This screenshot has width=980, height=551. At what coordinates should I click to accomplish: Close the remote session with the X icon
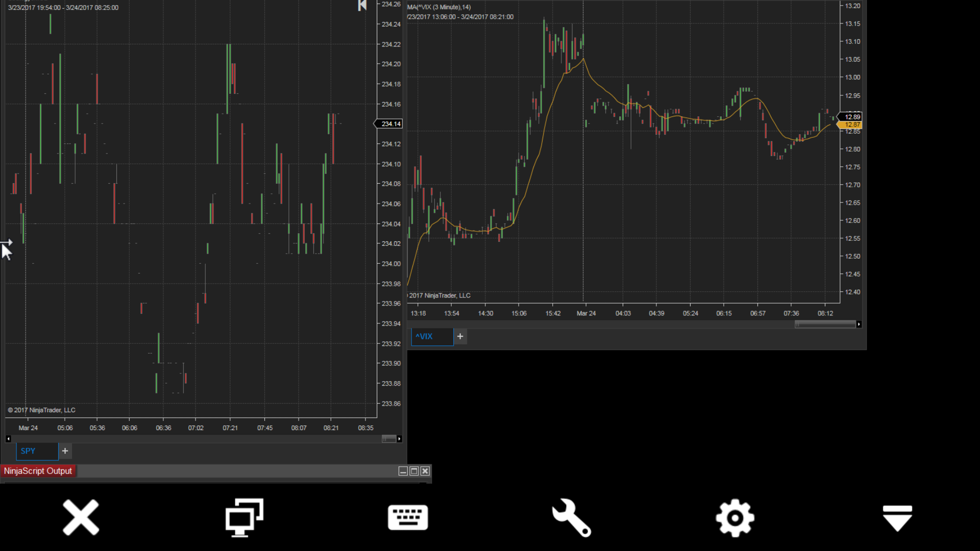[81, 517]
